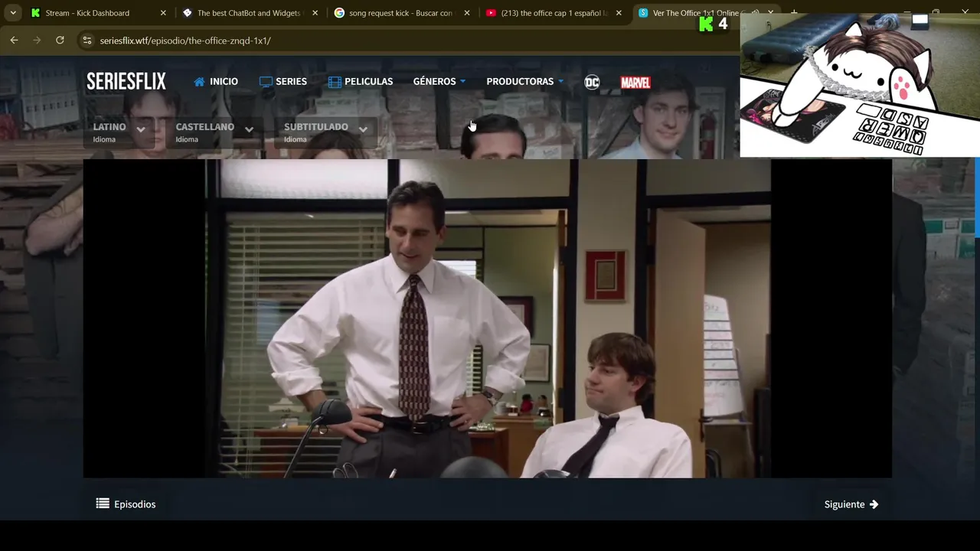
Task: Expand the LATINO language dropdown
Action: click(x=119, y=132)
